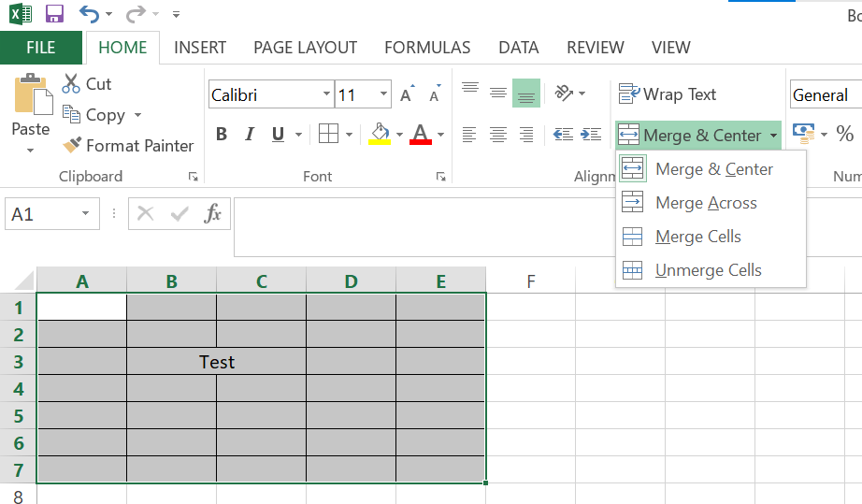Switch to the VIEW tab
The height and width of the screenshot is (504, 862).
tap(670, 48)
